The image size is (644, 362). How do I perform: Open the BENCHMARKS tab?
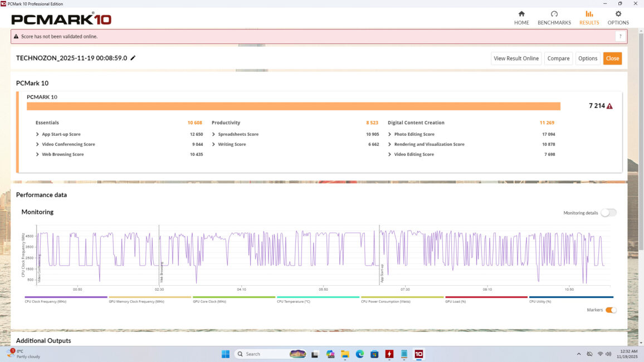tap(554, 18)
